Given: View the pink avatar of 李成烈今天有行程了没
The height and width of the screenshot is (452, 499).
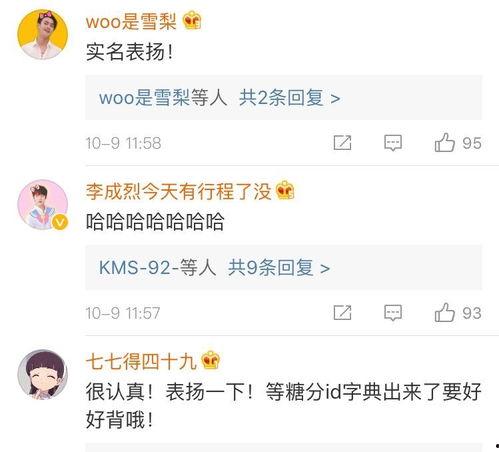Looking at the screenshot, I should [x=42, y=204].
